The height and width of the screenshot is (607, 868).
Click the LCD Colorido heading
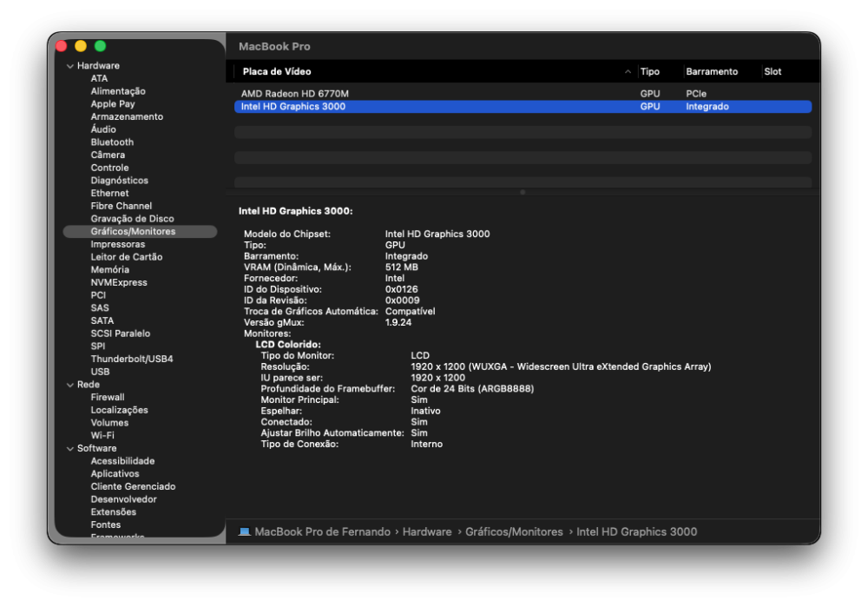pyautogui.click(x=288, y=345)
